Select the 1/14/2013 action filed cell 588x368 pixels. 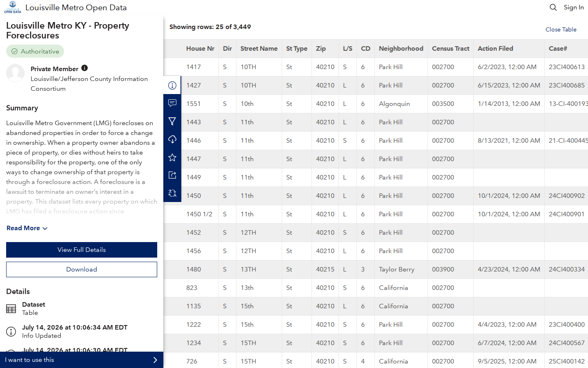pyautogui.click(x=509, y=104)
